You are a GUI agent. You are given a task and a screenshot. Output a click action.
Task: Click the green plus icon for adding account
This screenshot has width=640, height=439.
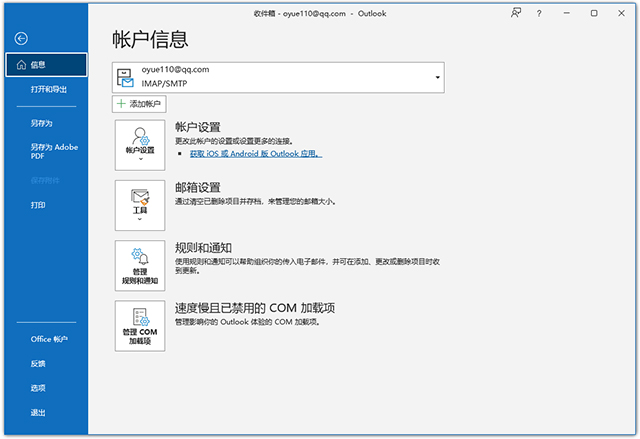click(121, 104)
